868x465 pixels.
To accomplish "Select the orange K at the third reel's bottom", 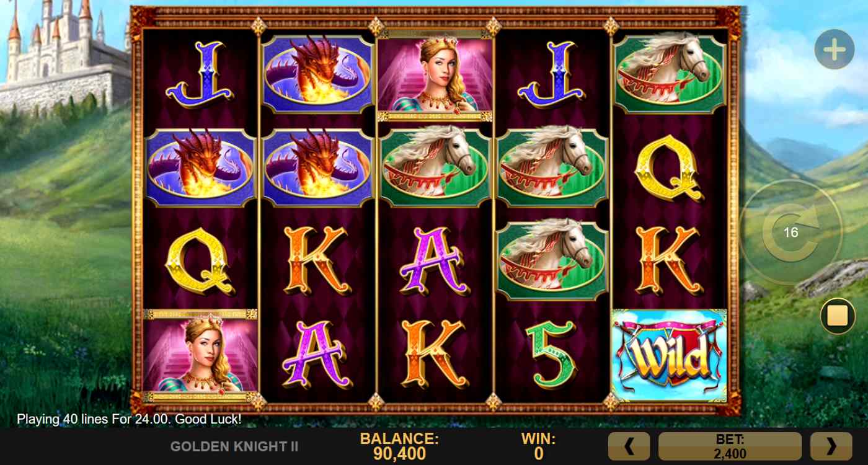I will [x=434, y=355].
